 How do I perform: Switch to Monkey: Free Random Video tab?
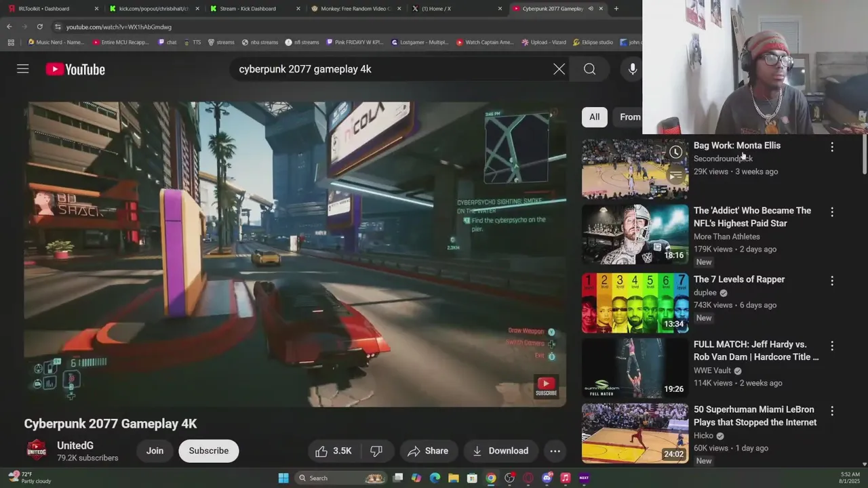(355, 9)
